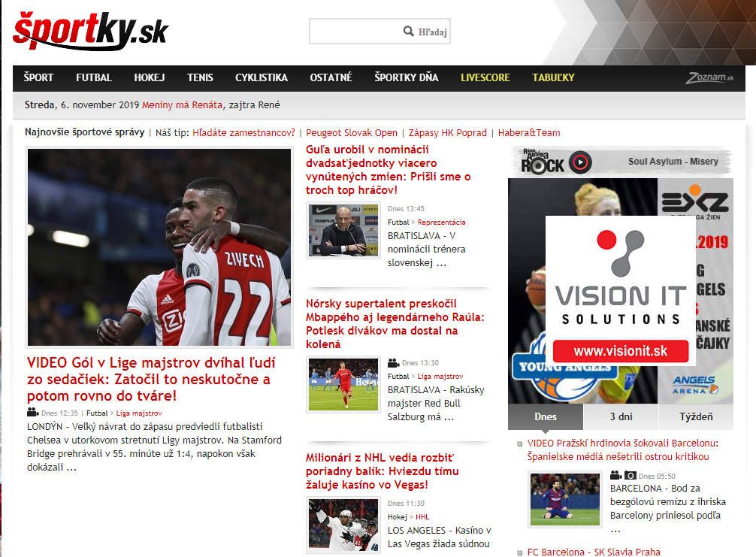756x557 pixels.
Task: Click the www.visionit.sk ad button
Action: pyautogui.click(x=621, y=351)
